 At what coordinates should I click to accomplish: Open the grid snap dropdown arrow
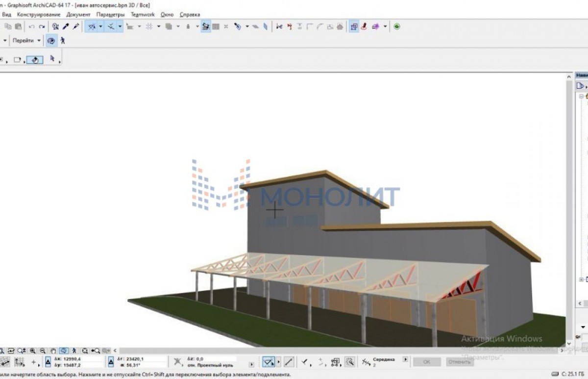(x=159, y=26)
